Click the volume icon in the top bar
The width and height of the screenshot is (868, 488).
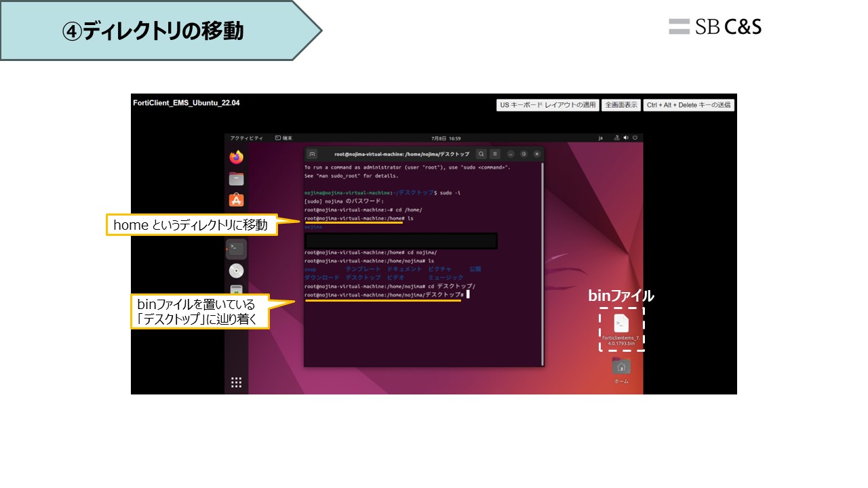625,138
